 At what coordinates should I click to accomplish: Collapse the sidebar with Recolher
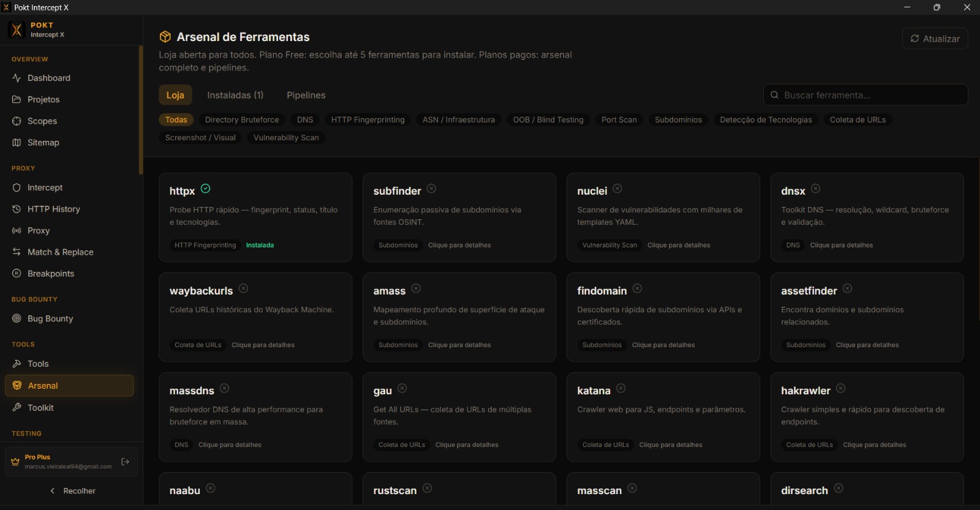(x=72, y=491)
